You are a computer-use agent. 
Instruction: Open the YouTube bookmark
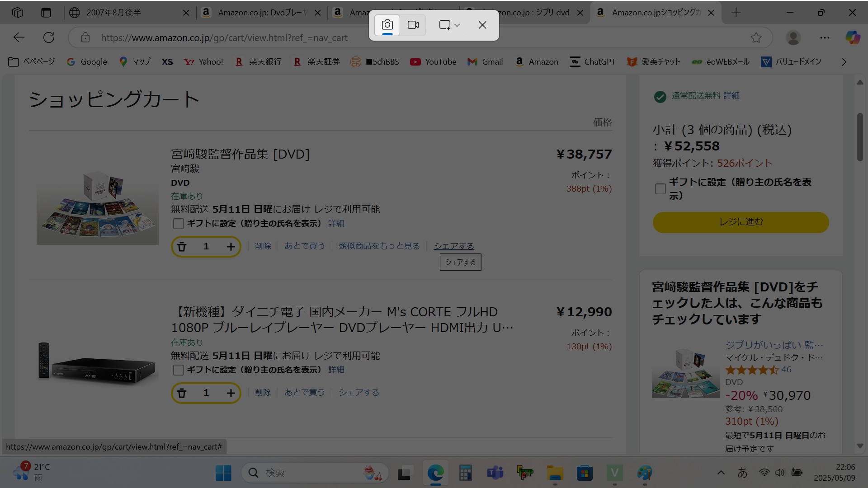(x=433, y=62)
